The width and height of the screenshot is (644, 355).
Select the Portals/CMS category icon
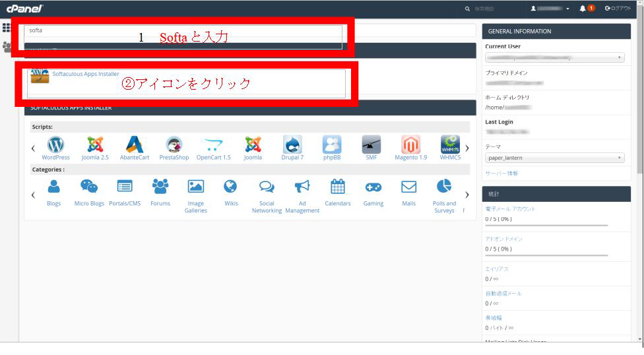point(125,187)
